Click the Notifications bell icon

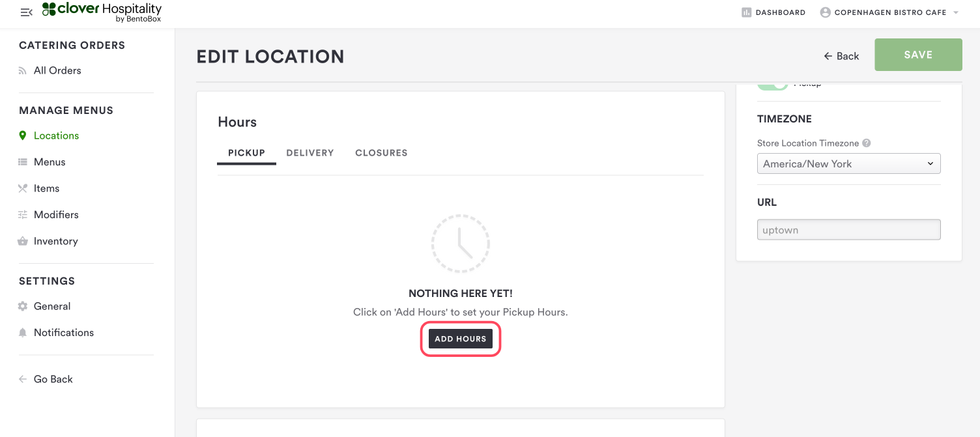tap(23, 333)
